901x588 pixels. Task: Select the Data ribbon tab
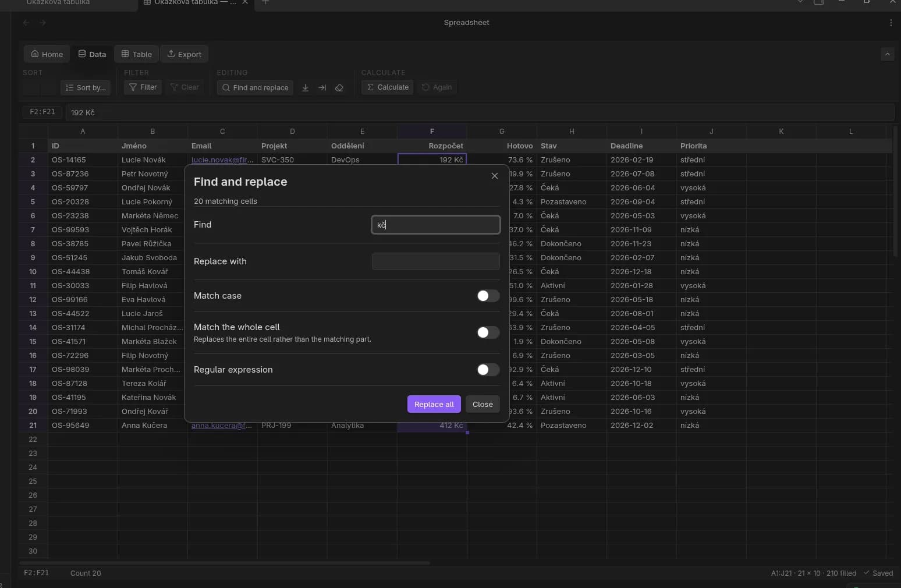(92, 54)
